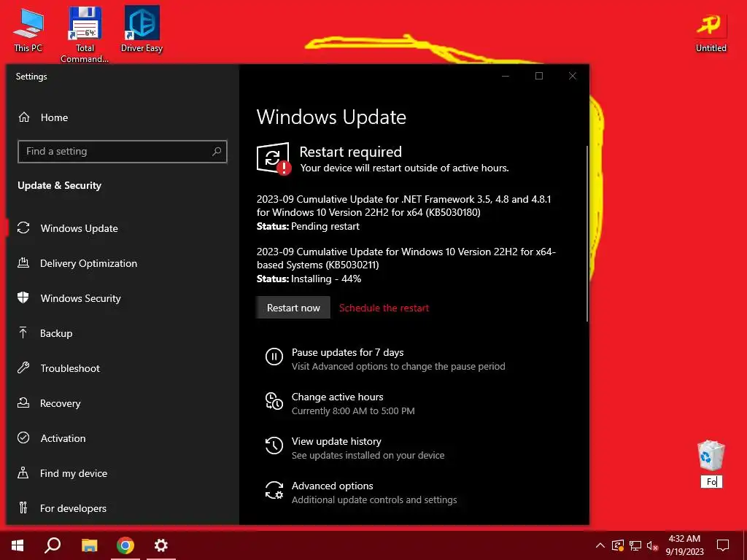Image resolution: width=747 pixels, height=560 pixels.
Task: Click the rename text box under Recycle Bin
Action: (711, 482)
